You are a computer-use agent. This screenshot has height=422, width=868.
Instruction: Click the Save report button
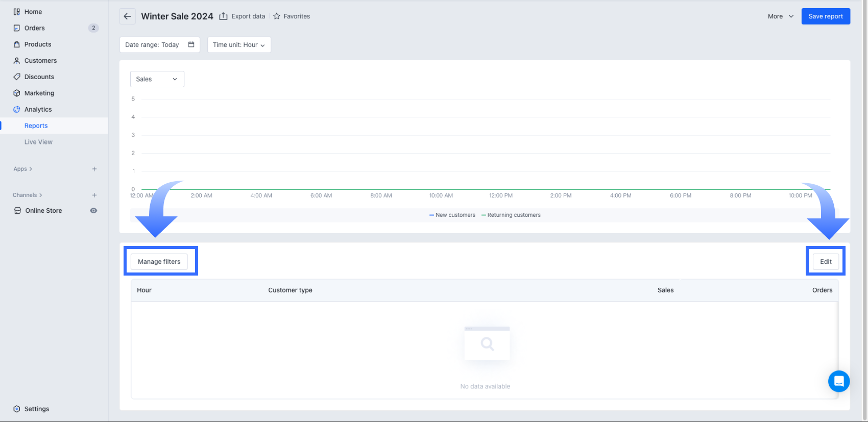coord(825,16)
